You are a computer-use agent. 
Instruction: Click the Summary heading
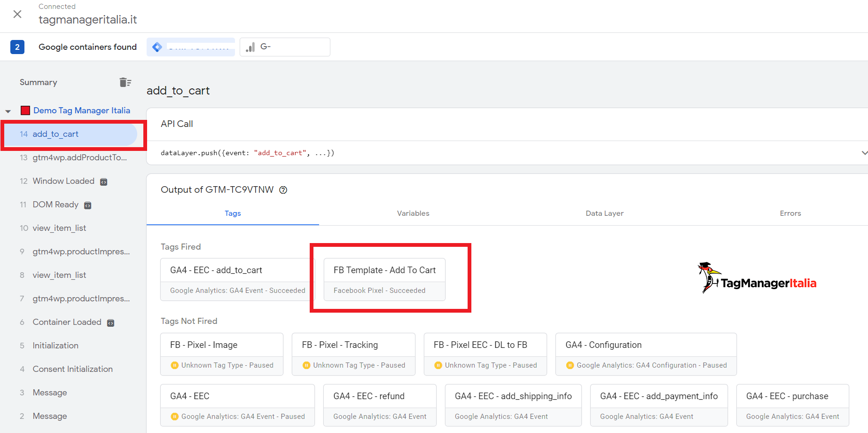coord(39,82)
